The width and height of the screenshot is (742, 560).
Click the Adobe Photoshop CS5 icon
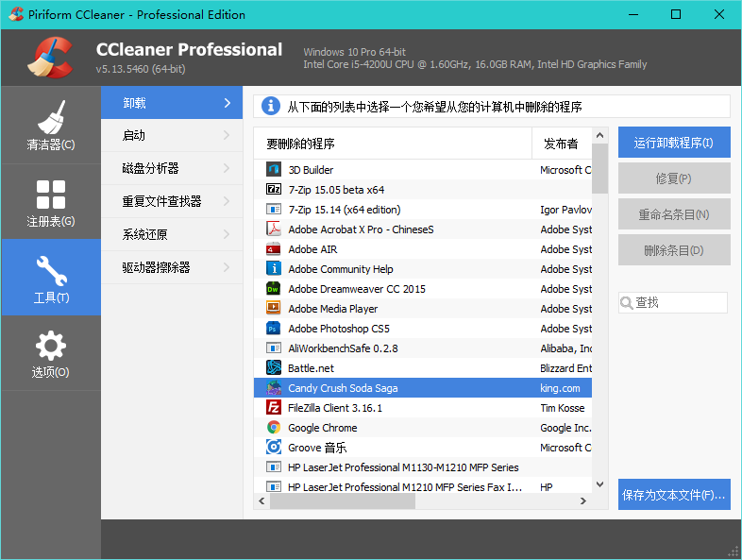pyautogui.click(x=274, y=329)
